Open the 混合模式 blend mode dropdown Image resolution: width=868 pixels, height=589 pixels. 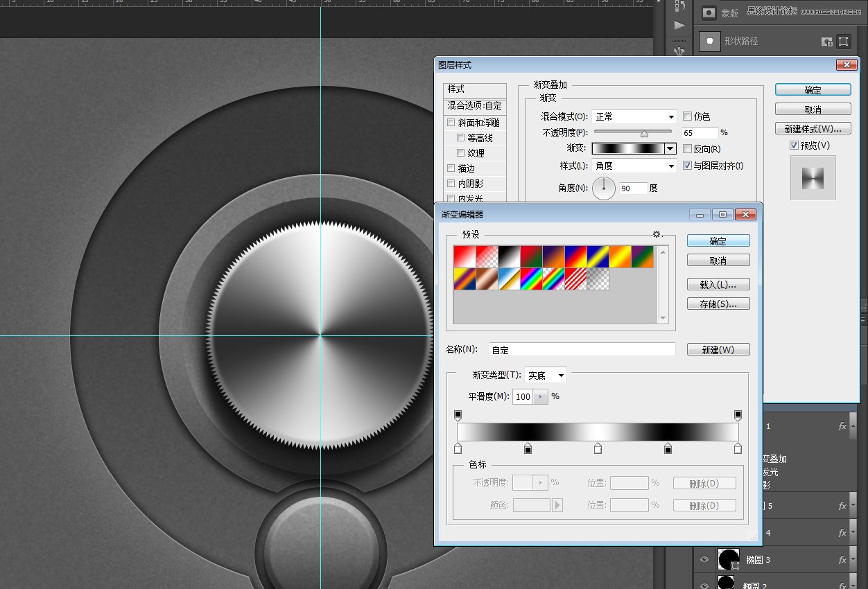pos(633,116)
